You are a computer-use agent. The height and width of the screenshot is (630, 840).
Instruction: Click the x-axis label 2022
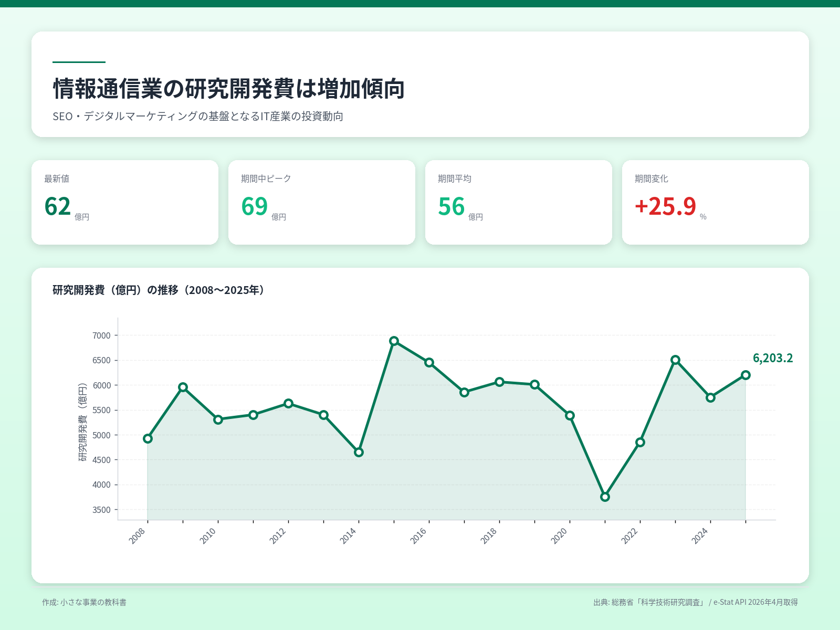click(630, 536)
